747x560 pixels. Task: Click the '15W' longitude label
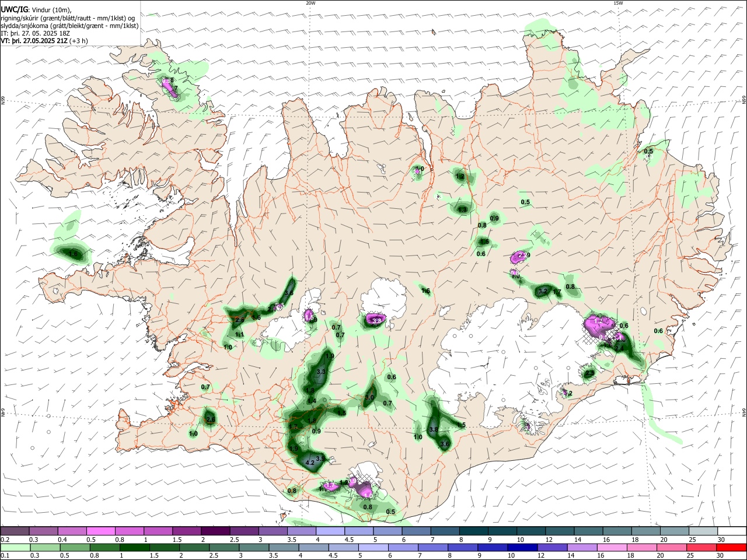click(618, 3)
